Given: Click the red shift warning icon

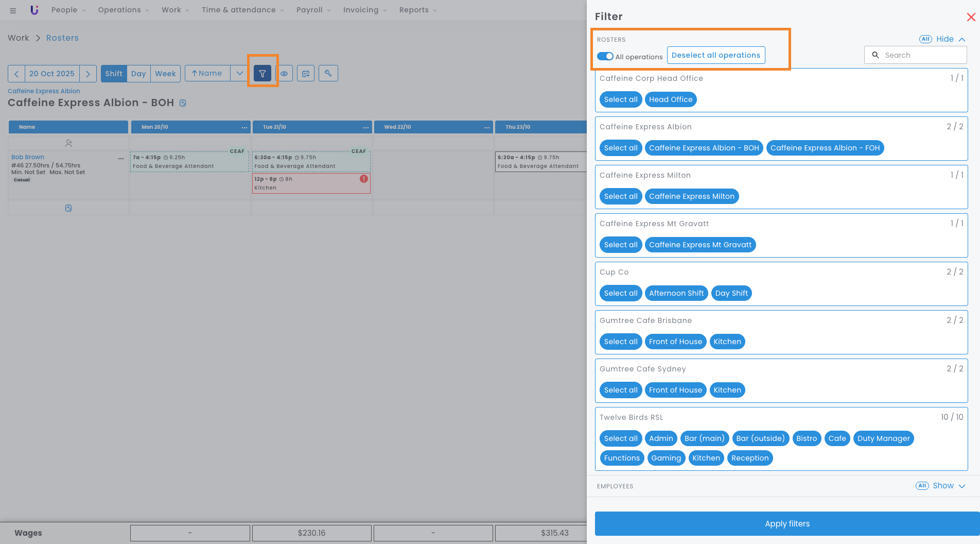Looking at the screenshot, I should tap(364, 179).
